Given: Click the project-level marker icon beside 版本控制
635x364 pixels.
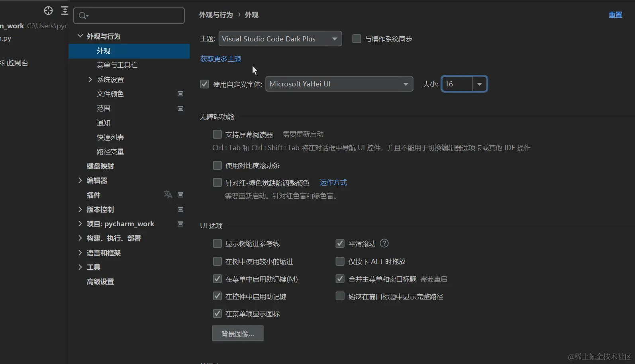Looking at the screenshot, I should coord(180,209).
